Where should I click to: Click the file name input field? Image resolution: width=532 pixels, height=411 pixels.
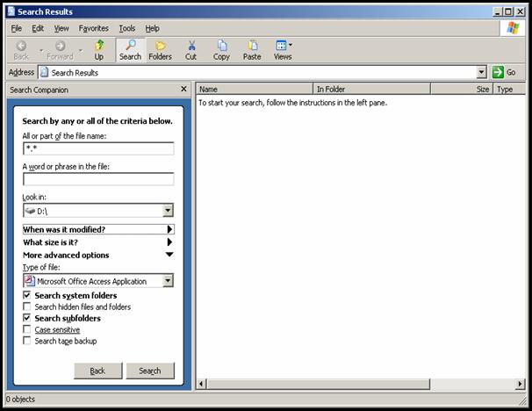pyautogui.click(x=97, y=148)
